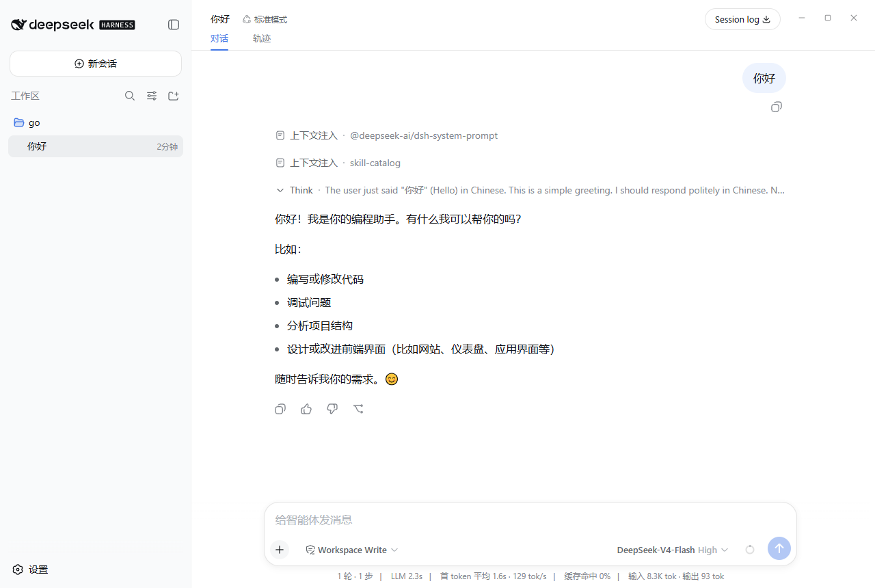Select the go workspace folder
875x588 pixels.
tap(96, 122)
